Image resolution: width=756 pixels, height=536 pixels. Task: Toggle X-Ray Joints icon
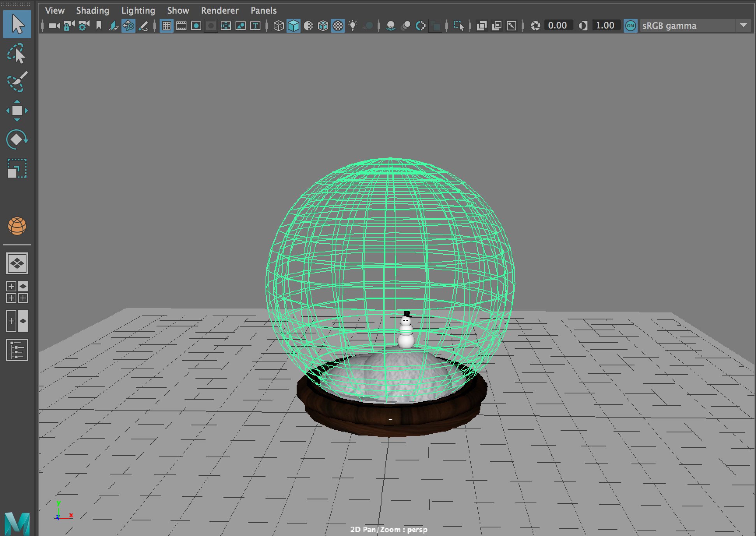click(x=512, y=26)
